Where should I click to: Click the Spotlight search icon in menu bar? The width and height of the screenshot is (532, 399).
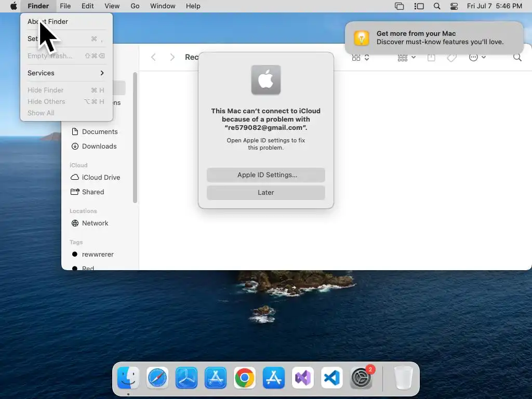437,6
